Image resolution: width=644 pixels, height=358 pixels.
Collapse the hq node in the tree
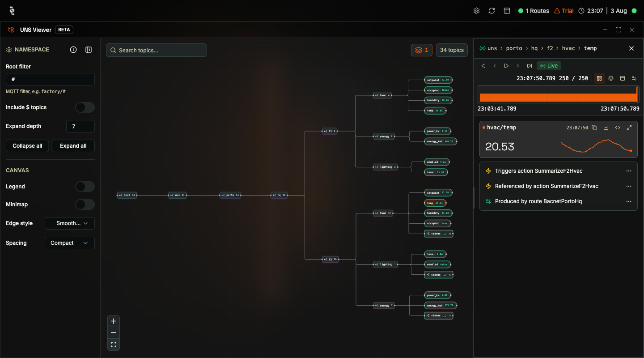(279, 195)
